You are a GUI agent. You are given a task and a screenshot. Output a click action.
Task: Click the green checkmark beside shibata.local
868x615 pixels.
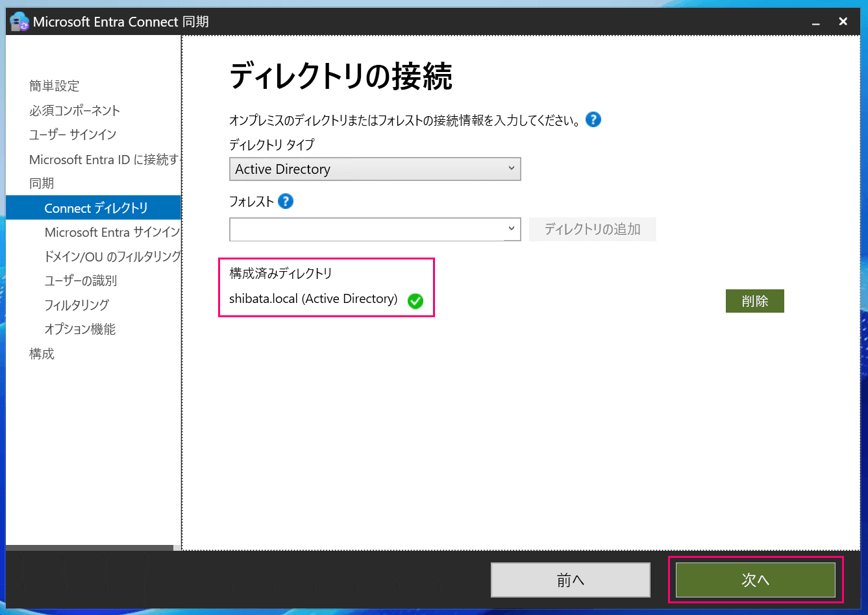click(415, 301)
